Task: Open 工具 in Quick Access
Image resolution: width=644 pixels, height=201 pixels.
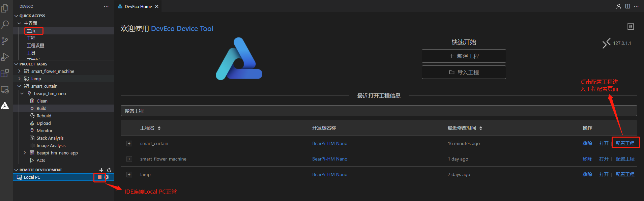Action: [31, 53]
